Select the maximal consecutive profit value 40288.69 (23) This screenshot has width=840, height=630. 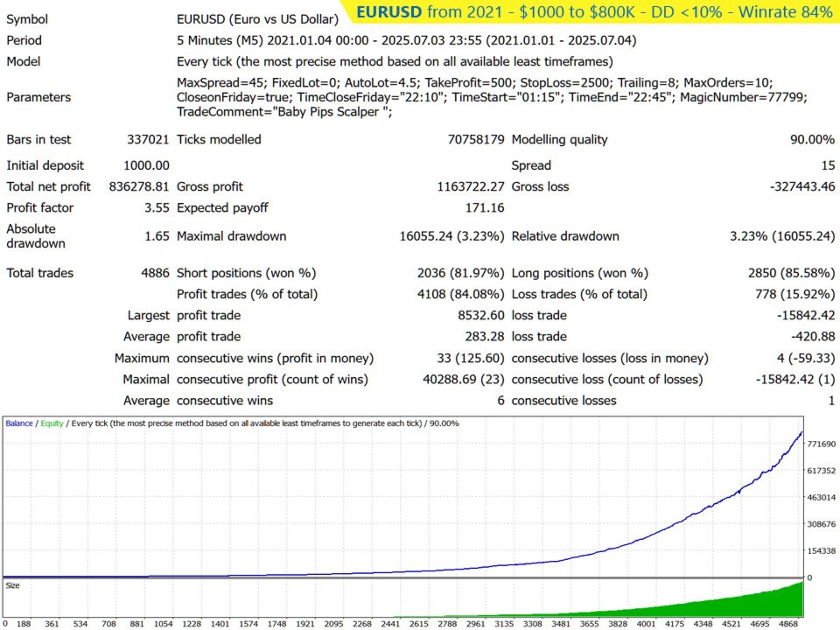click(464, 380)
